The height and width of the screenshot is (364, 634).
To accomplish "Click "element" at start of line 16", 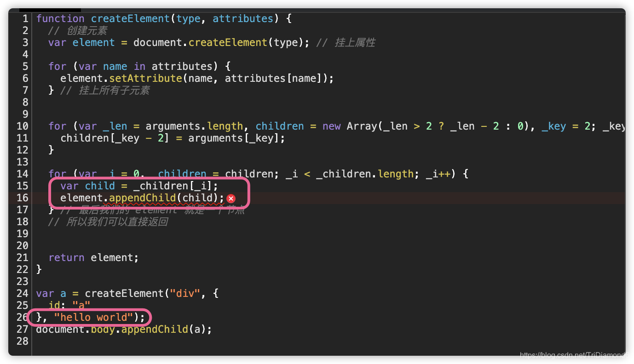I will click(x=81, y=198).
